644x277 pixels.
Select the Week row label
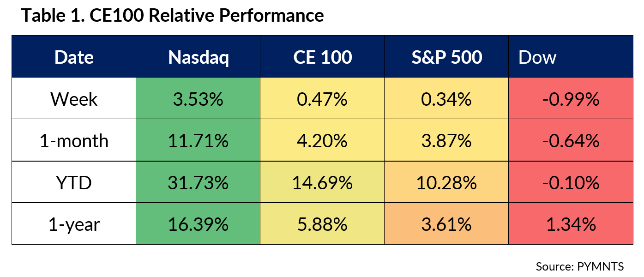click(x=74, y=99)
